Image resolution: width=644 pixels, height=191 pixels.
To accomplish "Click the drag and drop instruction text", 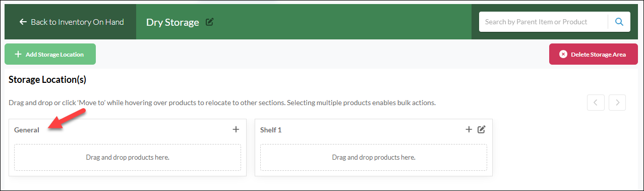I will [x=222, y=103].
